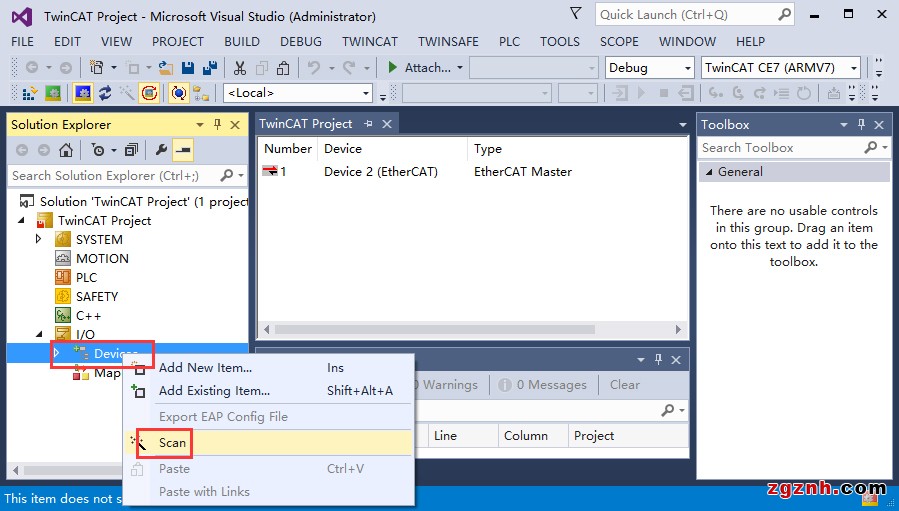Click the Solution Explorer Home icon
Image resolution: width=899 pixels, height=511 pixels.
coord(66,151)
